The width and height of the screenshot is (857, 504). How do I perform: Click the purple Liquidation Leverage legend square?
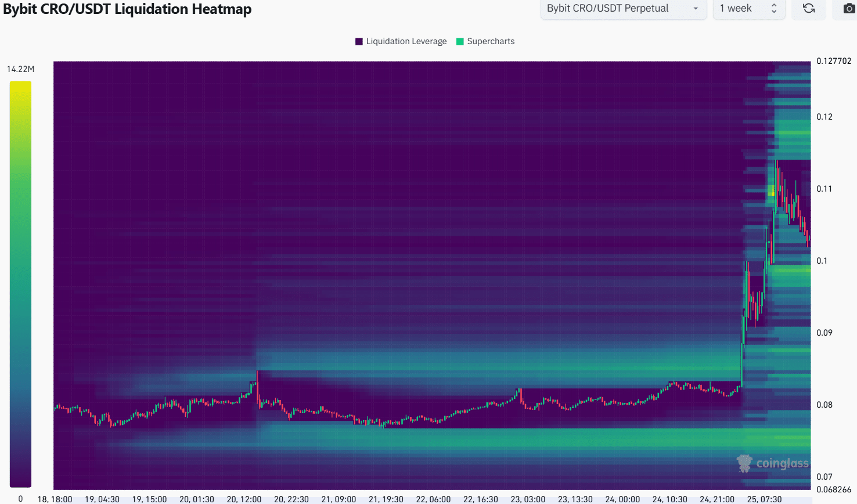(x=359, y=41)
